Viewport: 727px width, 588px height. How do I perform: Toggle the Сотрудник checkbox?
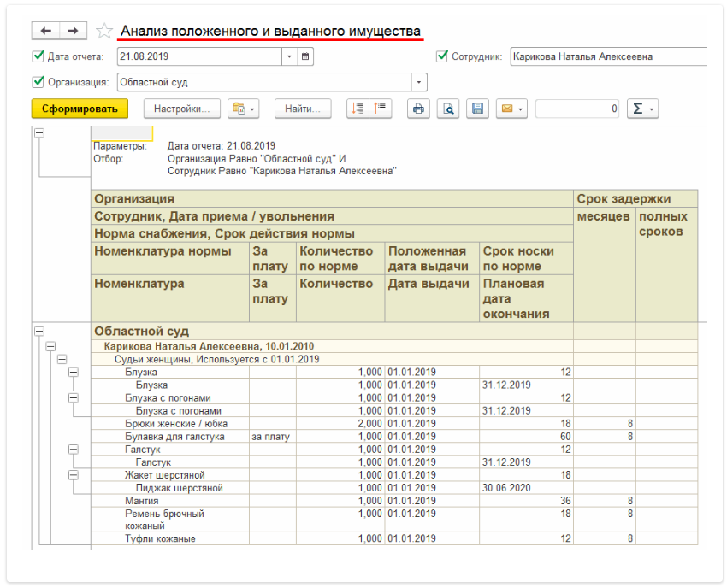tap(442, 56)
